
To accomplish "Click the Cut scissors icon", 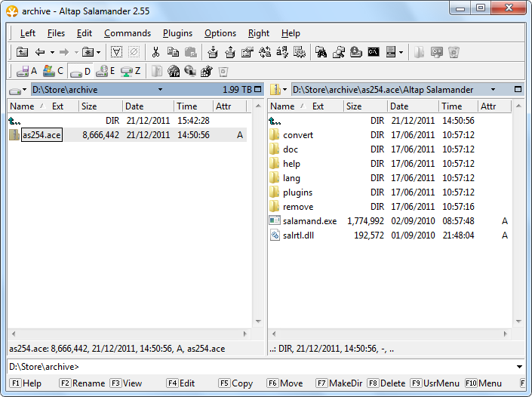I will pyautogui.click(x=155, y=52).
